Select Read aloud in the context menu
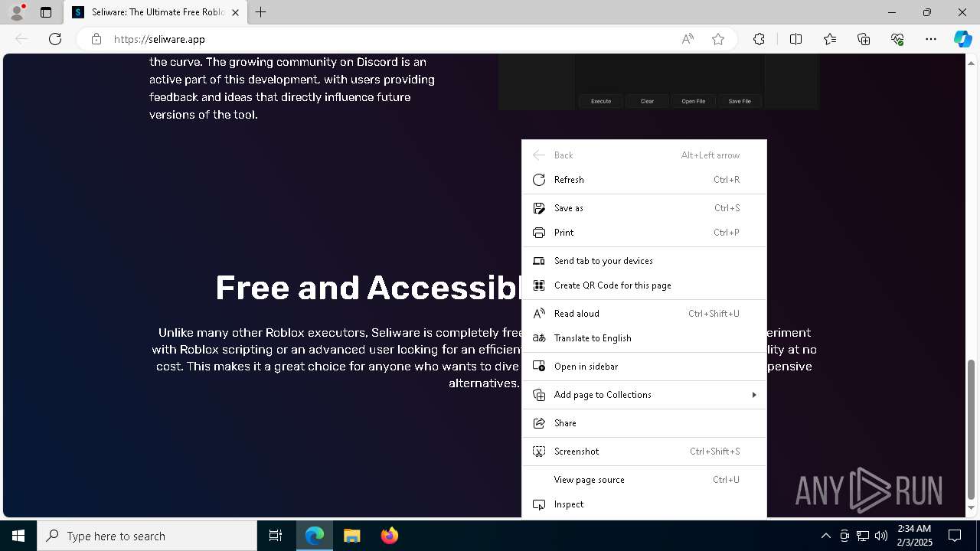The image size is (980, 551). coord(644,314)
